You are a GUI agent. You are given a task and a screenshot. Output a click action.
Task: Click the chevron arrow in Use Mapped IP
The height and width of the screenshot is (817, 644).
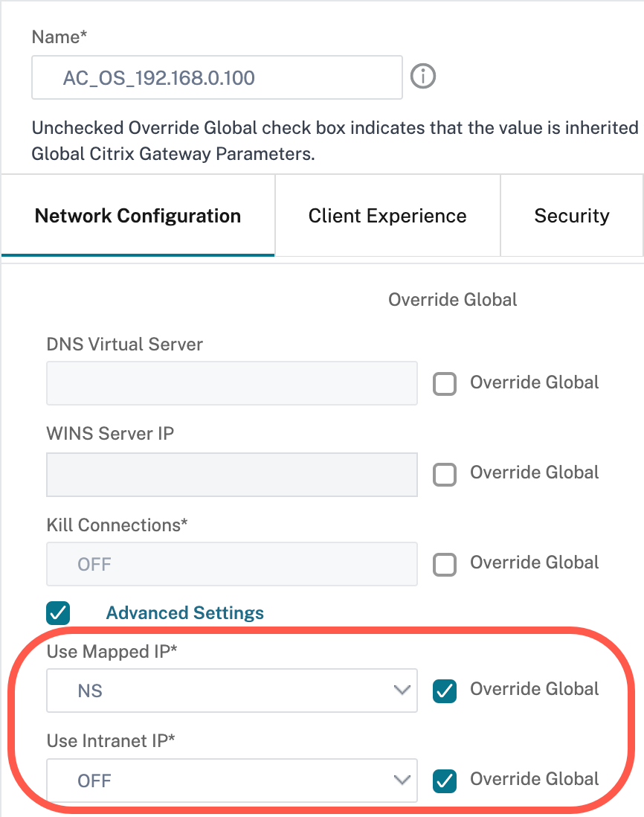(x=402, y=691)
